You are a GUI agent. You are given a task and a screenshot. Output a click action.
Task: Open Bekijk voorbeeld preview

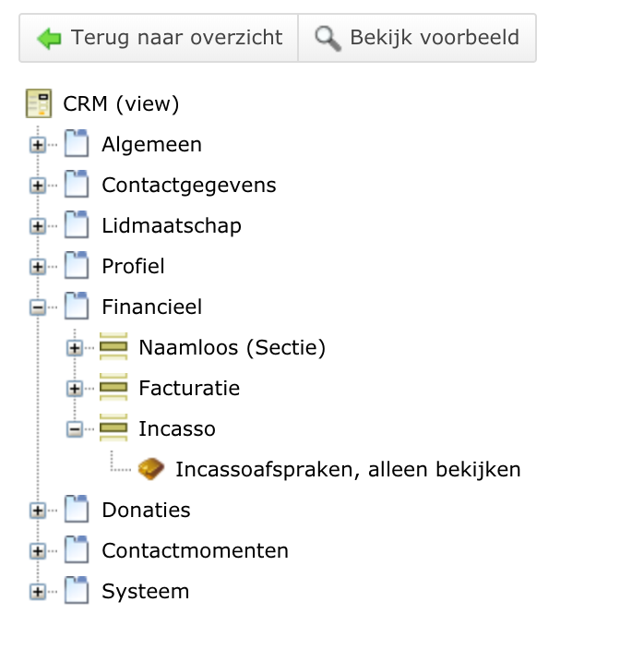pos(417,38)
